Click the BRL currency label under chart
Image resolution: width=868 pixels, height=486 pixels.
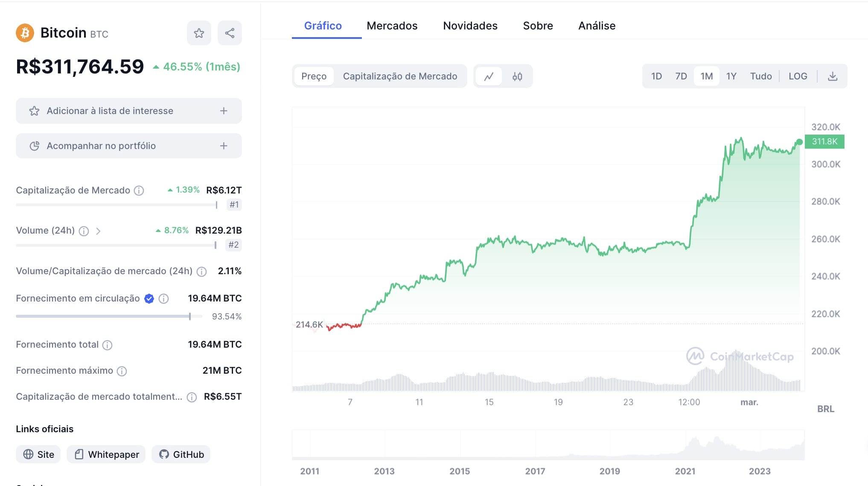tap(826, 409)
